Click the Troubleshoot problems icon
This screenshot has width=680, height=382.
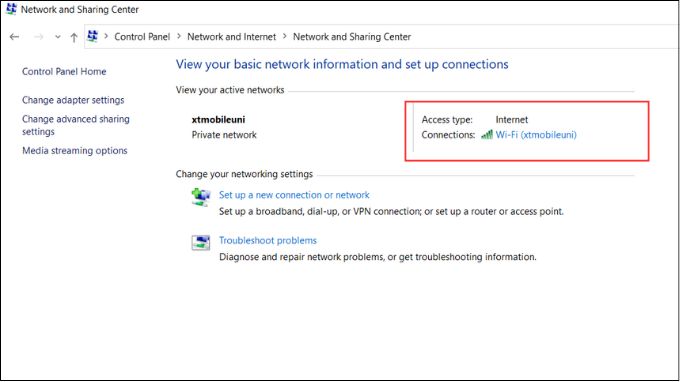point(201,243)
